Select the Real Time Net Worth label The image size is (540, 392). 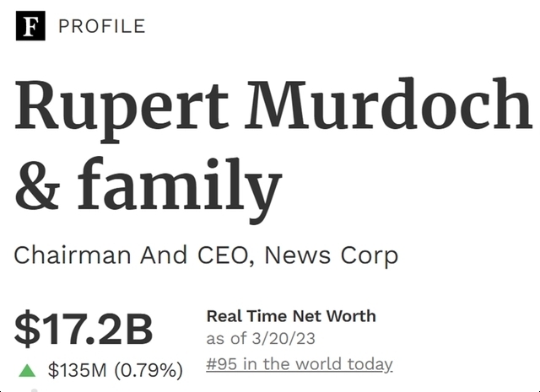pyautogui.click(x=291, y=316)
